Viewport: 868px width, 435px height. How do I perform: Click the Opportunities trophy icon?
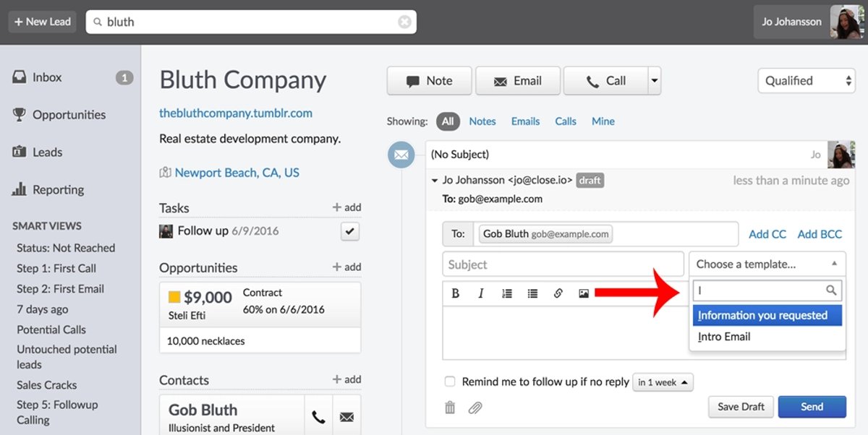click(x=20, y=114)
